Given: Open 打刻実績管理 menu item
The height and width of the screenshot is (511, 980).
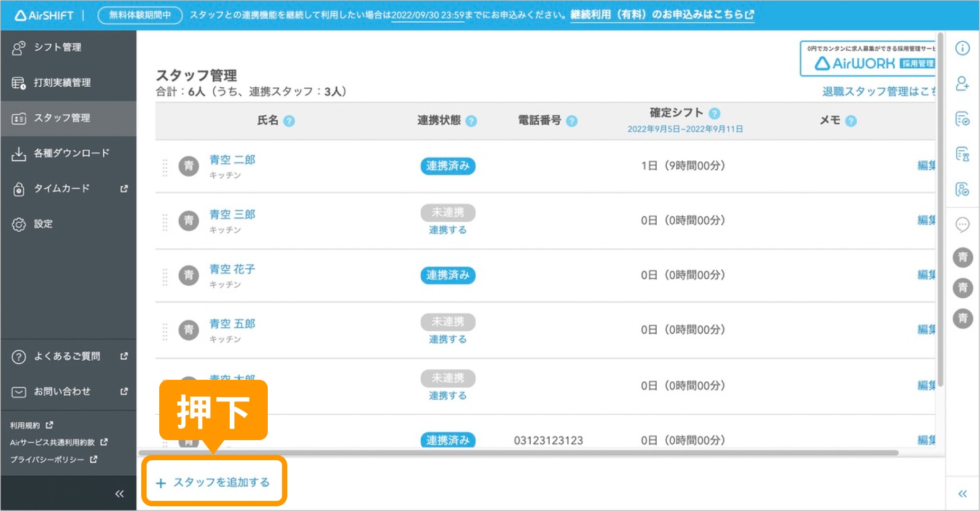Looking at the screenshot, I should click(62, 83).
